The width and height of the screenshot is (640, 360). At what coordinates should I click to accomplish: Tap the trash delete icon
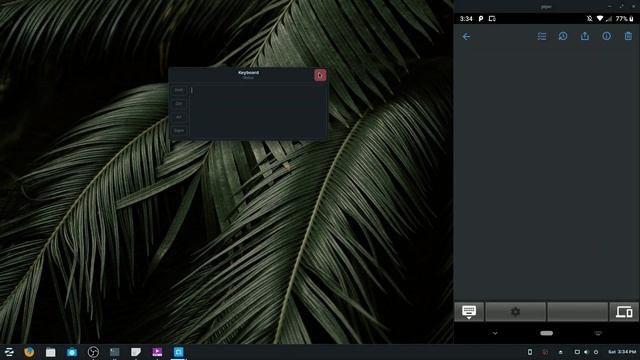tap(628, 36)
